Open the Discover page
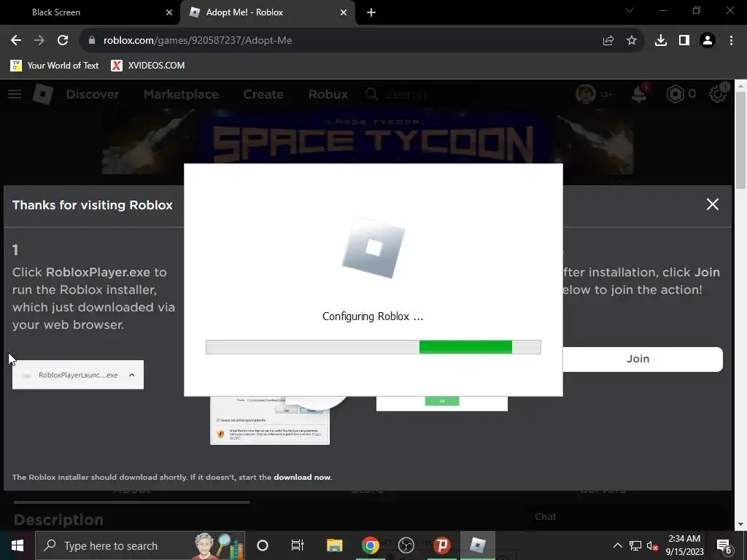747x560 pixels. coord(93,94)
